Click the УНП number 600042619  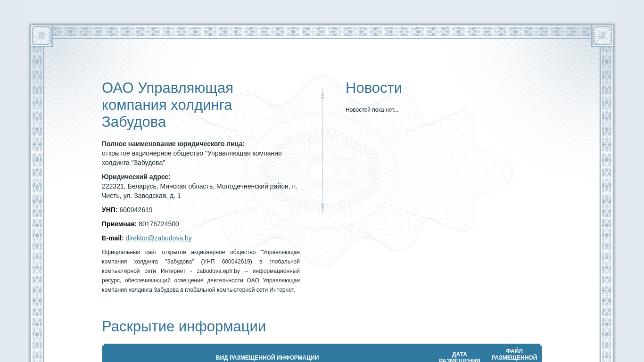tap(136, 210)
